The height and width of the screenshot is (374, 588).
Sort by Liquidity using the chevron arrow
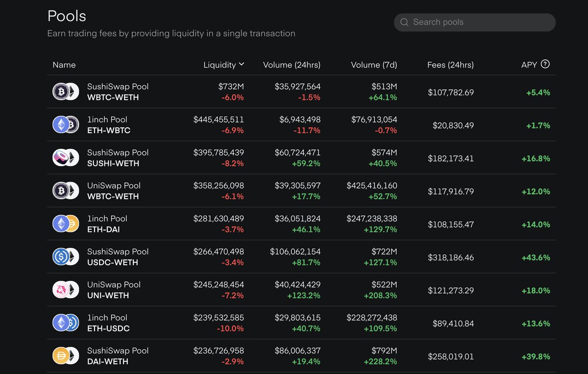pyautogui.click(x=241, y=65)
